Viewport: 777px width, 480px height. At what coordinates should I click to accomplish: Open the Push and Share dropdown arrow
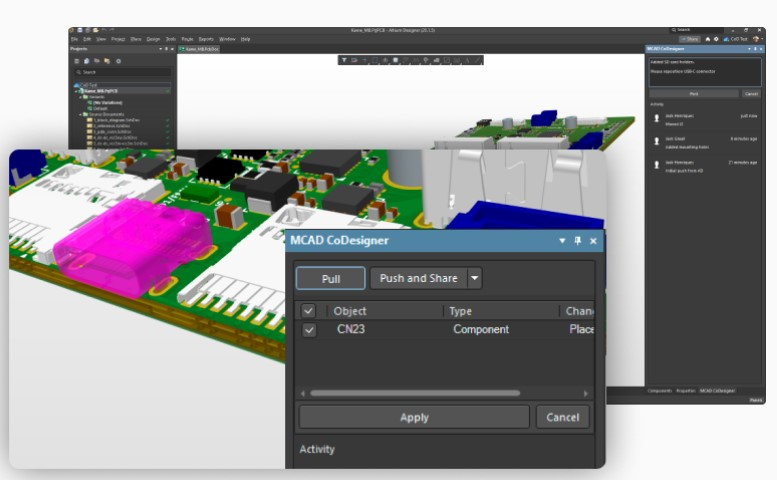click(x=475, y=278)
